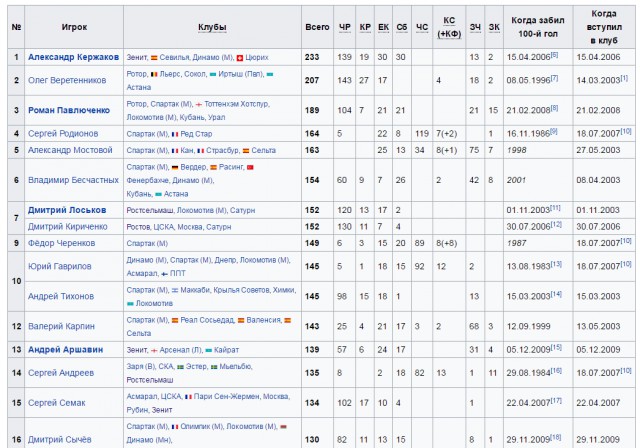
Task: Click Spain flag icon before Реал Сосьедад
Action: [x=175, y=321]
